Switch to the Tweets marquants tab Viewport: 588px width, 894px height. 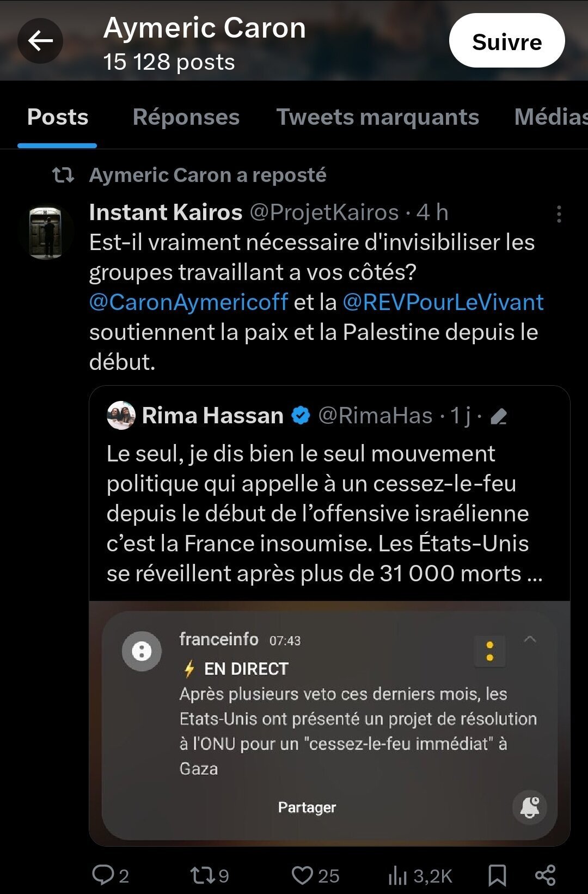(377, 117)
